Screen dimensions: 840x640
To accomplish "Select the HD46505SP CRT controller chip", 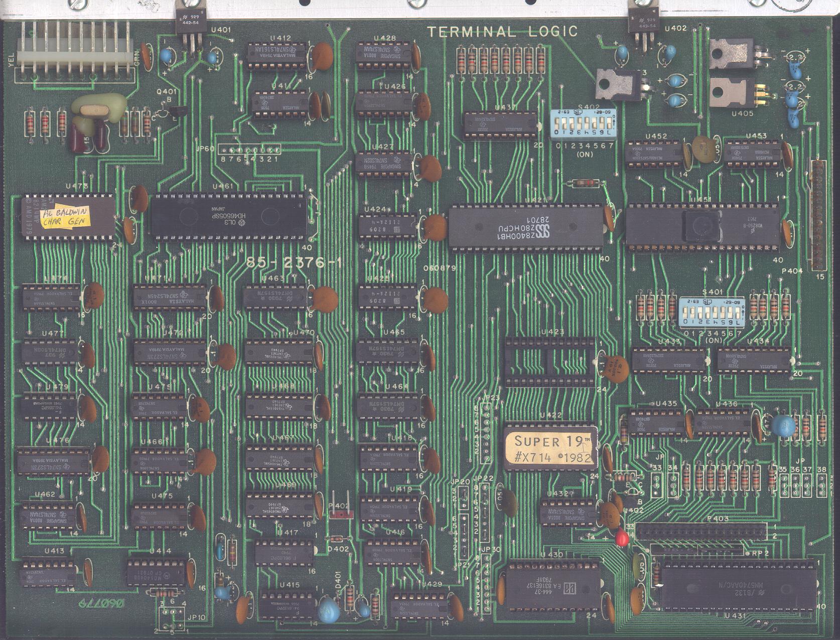I will pyautogui.click(x=228, y=217).
